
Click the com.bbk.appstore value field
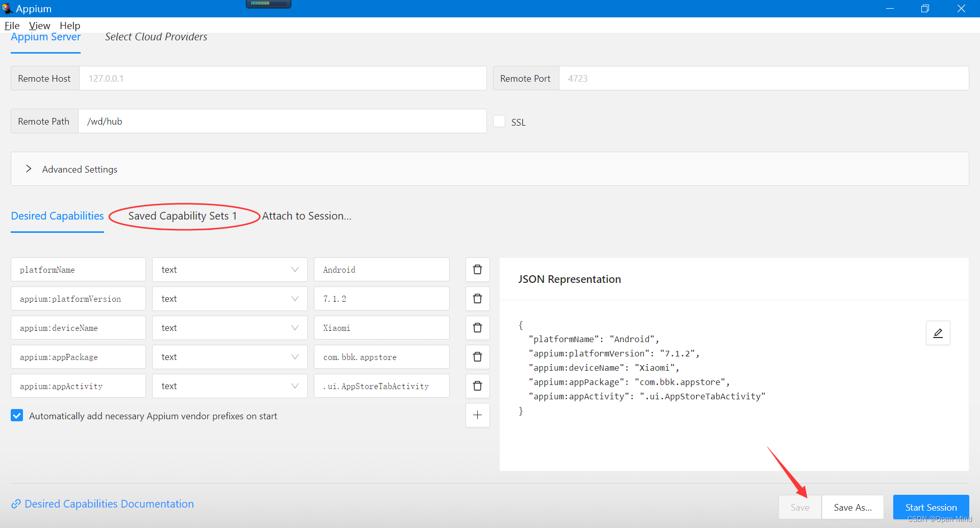[381, 357]
